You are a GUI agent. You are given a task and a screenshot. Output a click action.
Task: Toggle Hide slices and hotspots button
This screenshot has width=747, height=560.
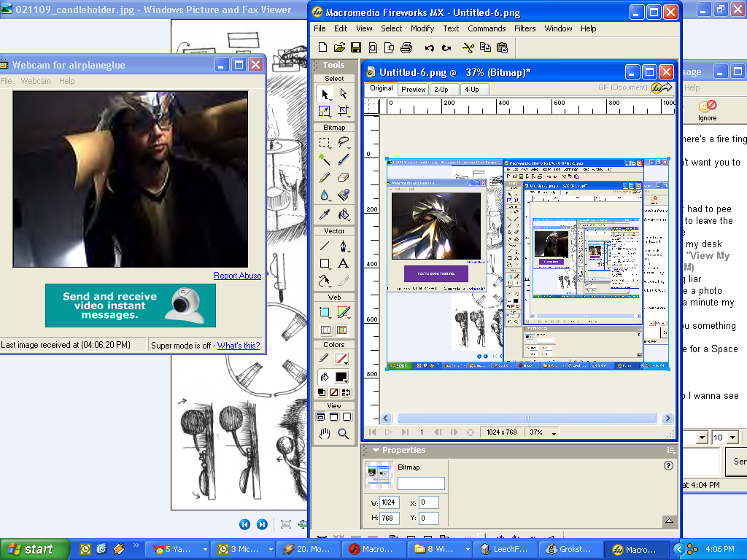coord(325,330)
